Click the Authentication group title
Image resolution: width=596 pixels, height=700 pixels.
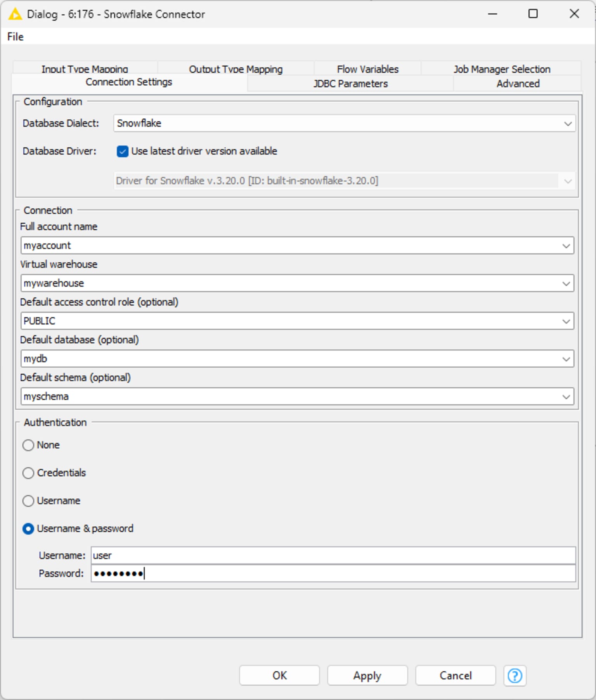coord(55,422)
